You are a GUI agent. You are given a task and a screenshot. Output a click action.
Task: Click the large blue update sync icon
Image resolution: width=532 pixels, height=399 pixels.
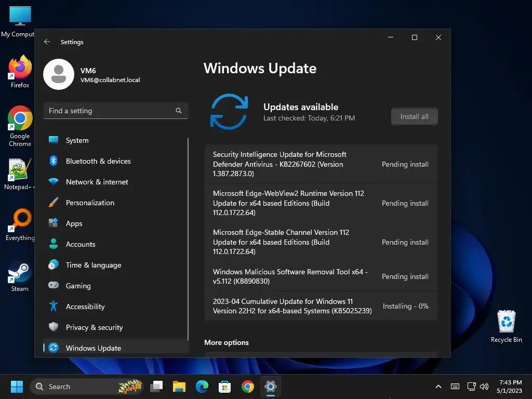tap(229, 112)
